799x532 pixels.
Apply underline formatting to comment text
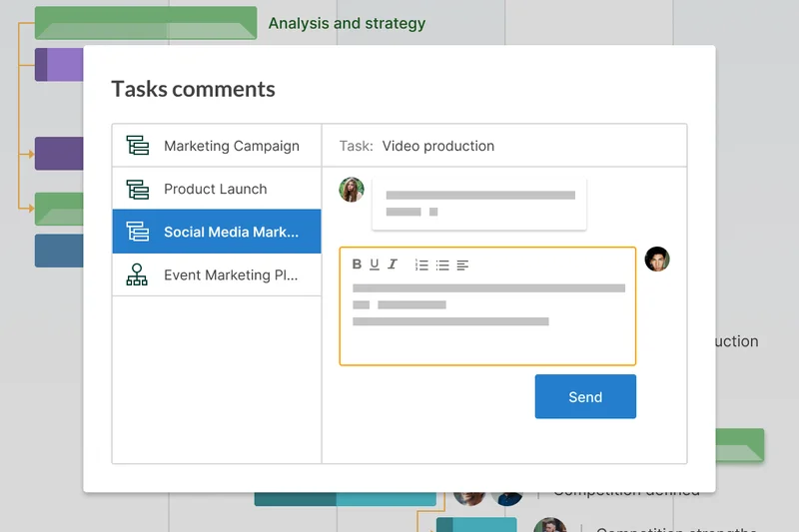tap(375, 265)
